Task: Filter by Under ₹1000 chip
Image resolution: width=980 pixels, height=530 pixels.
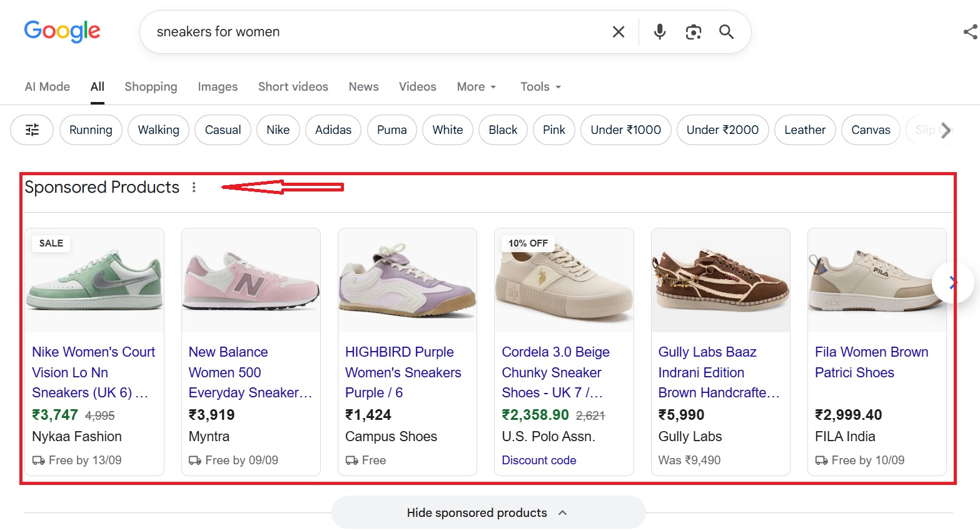Action: (x=626, y=130)
